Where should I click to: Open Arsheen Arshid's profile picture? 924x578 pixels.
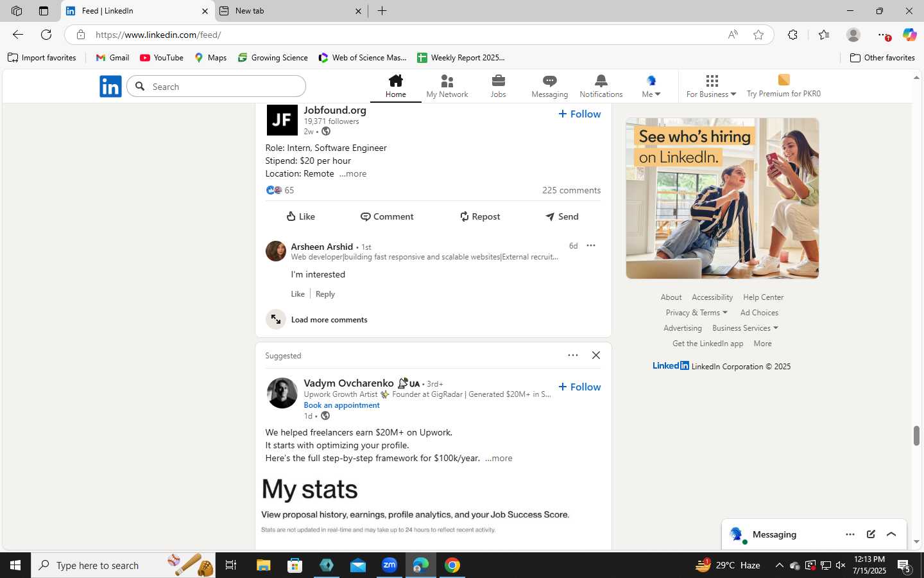tap(276, 251)
